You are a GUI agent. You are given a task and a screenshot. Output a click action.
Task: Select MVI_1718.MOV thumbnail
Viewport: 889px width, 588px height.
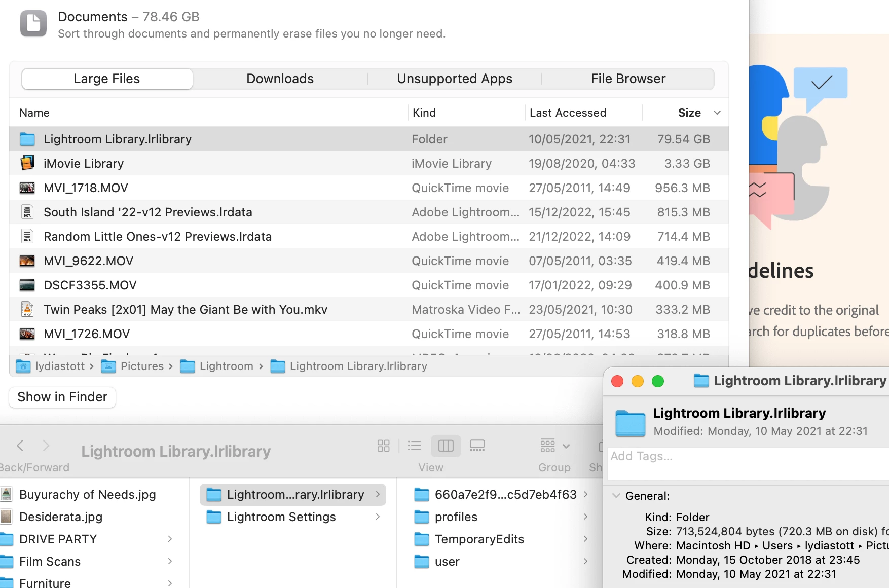click(27, 188)
